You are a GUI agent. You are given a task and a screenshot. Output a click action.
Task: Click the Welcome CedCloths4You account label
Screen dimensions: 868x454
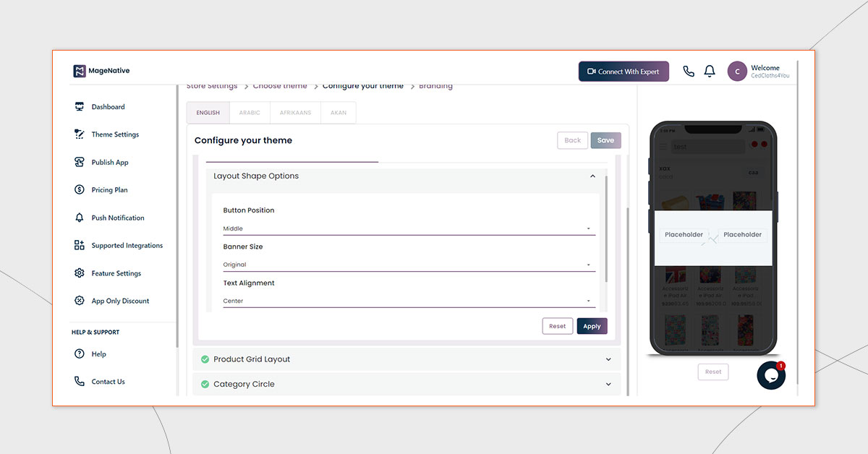(770, 72)
